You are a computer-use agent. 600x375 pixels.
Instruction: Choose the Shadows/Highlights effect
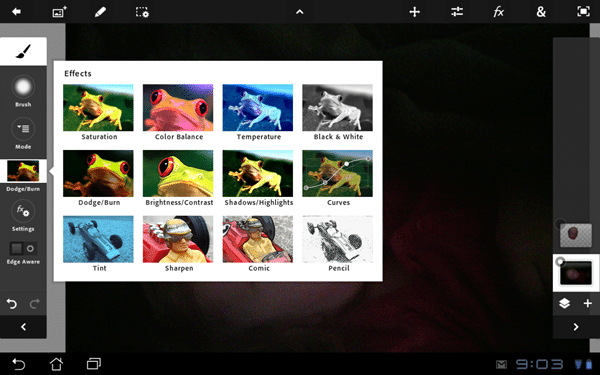(258, 178)
